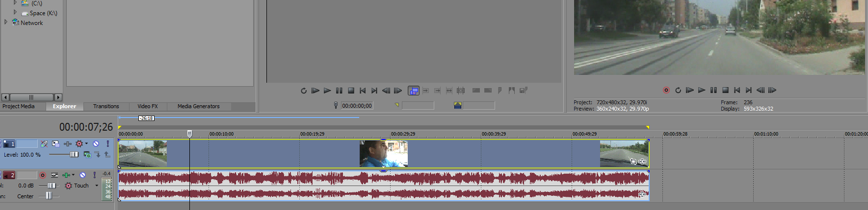The width and height of the screenshot is (868, 210).
Task: Open Track FX on audio track 2
Action: pyautogui.click(x=66, y=175)
